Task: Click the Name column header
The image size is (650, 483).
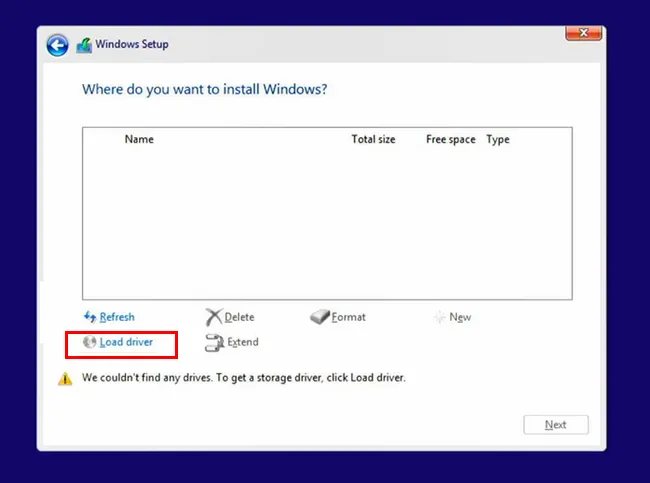Action: pyautogui.click(x=139, y=140)
